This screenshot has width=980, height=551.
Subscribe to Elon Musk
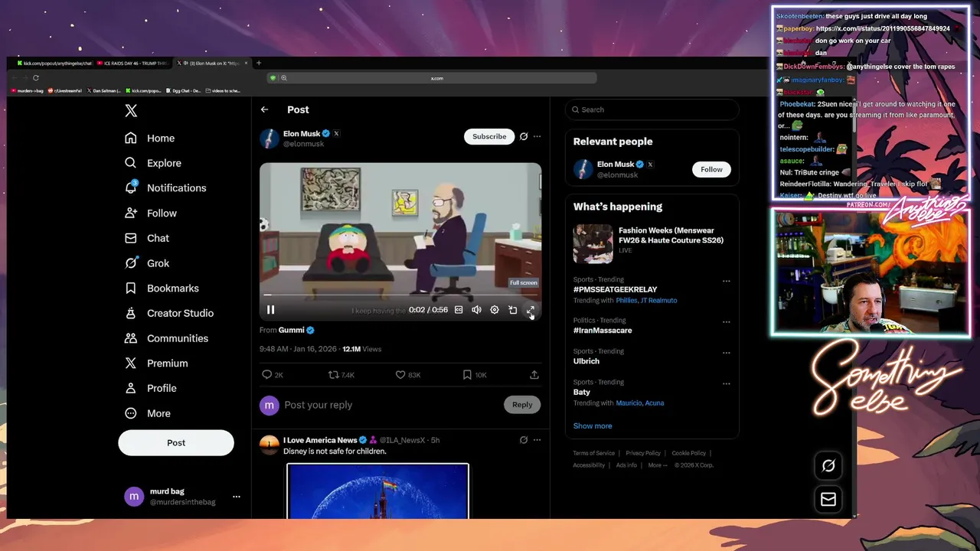pos(489,136)
